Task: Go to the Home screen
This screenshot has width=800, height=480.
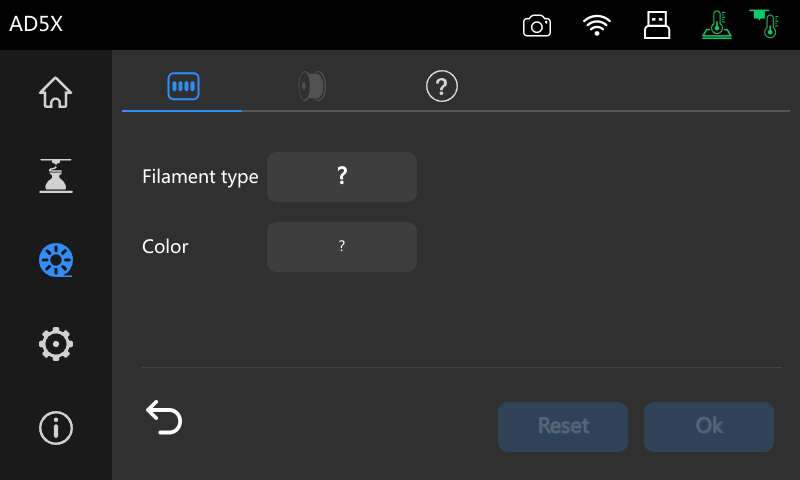Action: [56, 92]
